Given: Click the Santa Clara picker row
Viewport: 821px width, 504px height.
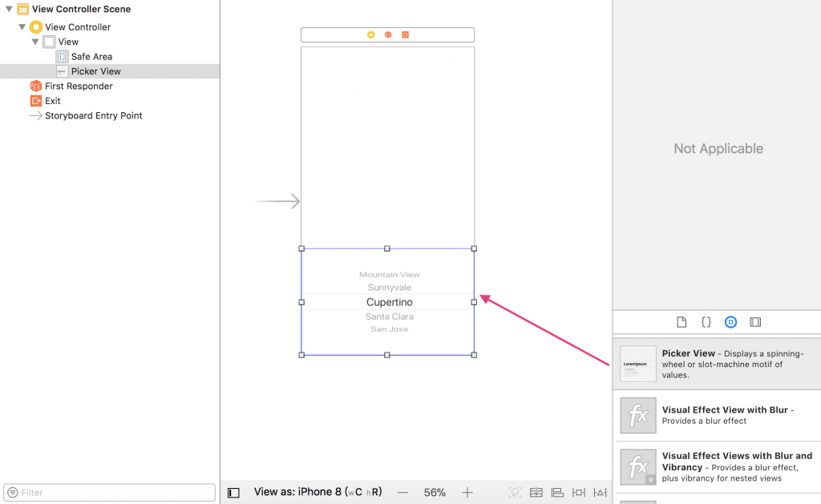Looking at the screenshot, I should pos(389,317).
